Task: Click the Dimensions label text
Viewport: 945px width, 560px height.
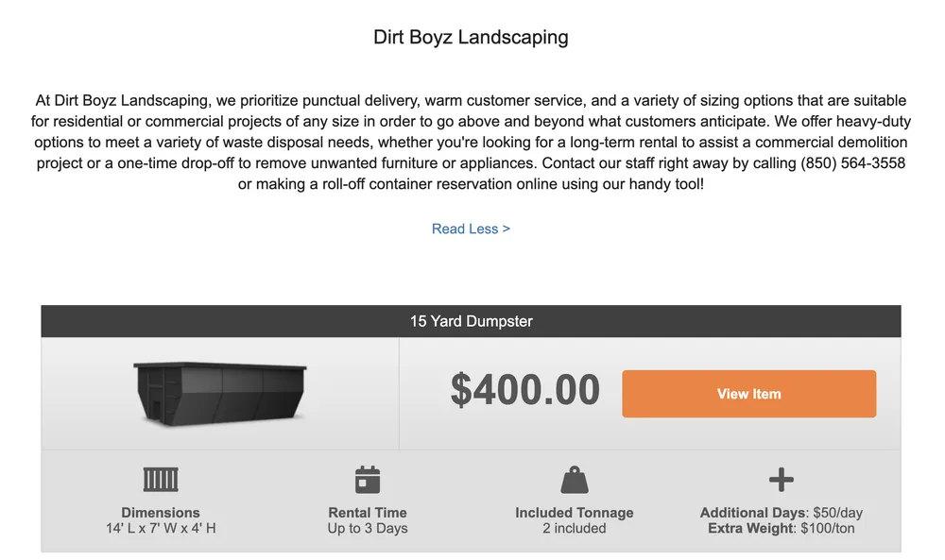Action: click(160, 513)
